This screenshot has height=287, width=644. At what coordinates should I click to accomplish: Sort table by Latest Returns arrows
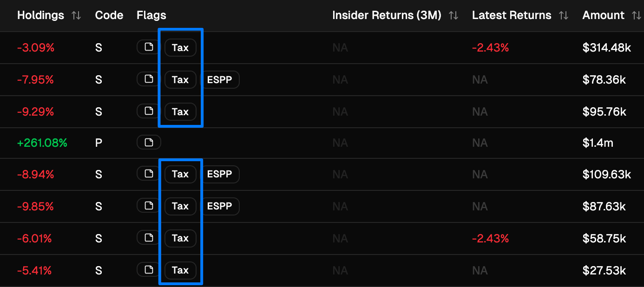click(x=564, y=15)
